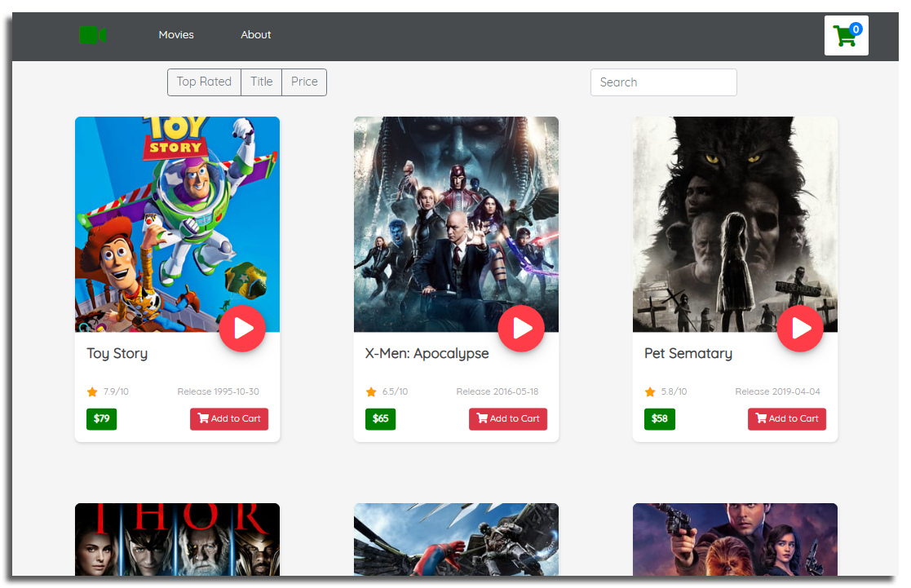Focus the Search input field

(x=664, y=82)
